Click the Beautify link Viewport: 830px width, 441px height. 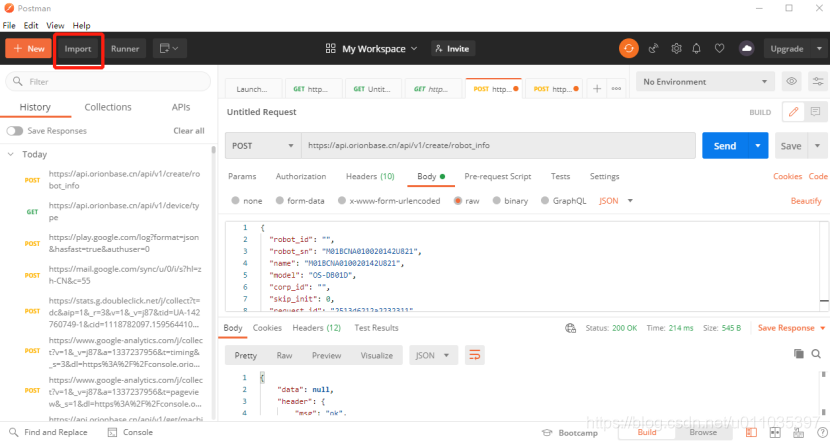[806, 201]
